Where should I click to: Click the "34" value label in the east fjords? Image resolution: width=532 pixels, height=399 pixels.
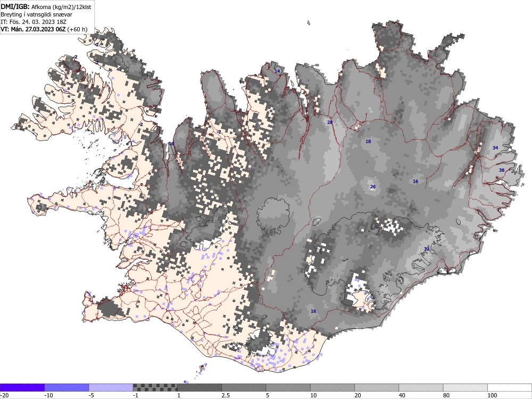click(495, 148)
